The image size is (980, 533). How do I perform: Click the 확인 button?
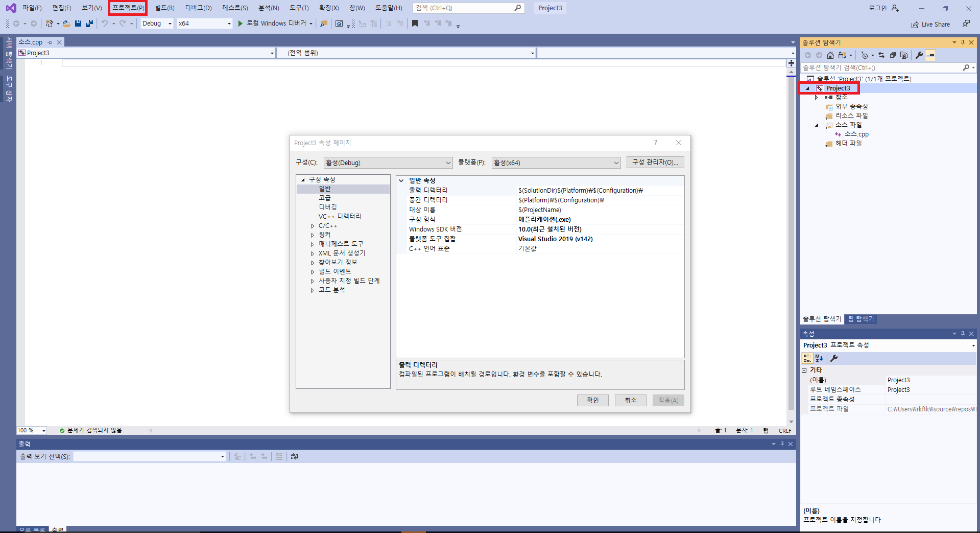[x=592, y=400]
